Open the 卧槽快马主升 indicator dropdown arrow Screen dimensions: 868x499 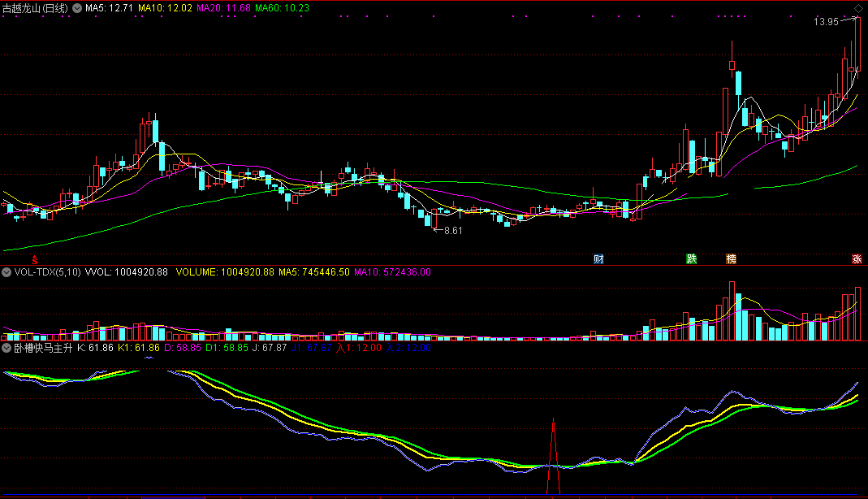pyautogui.click(x=6, y=348)
